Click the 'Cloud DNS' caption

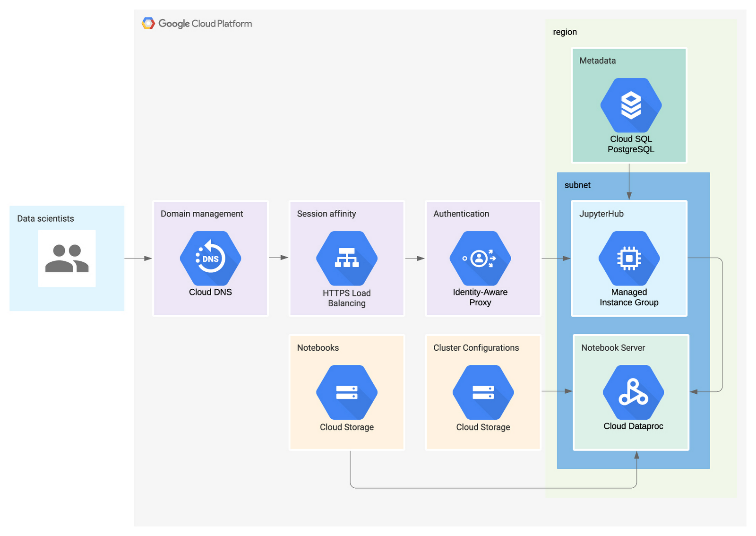211,292
